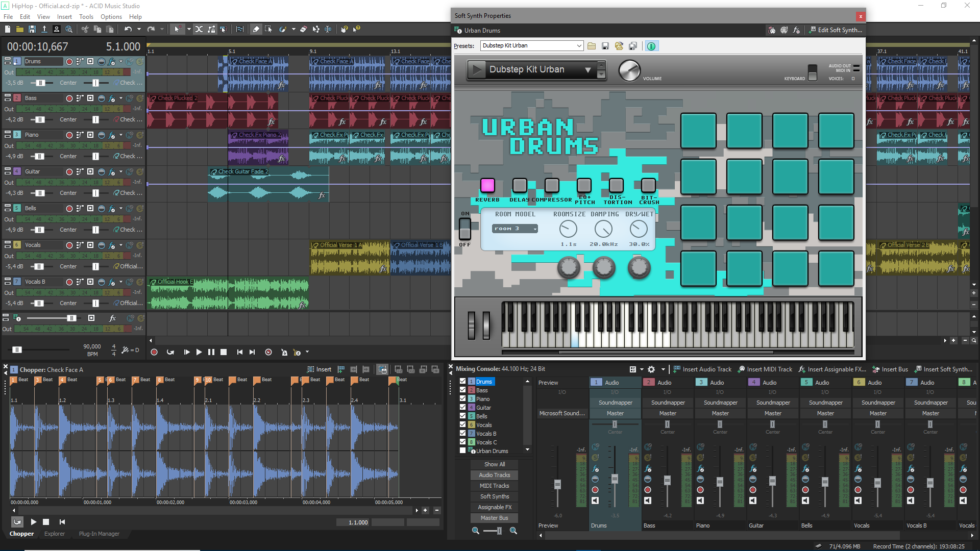
Task: Uncheck the Bass track in the console track list
Action: [x=463, y=390]
